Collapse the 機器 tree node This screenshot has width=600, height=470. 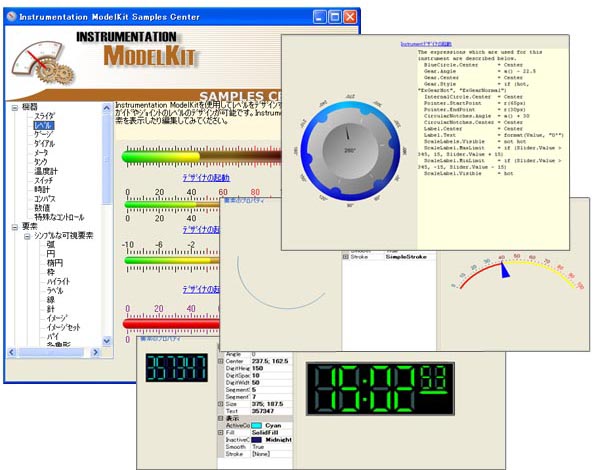pos(15,108)
